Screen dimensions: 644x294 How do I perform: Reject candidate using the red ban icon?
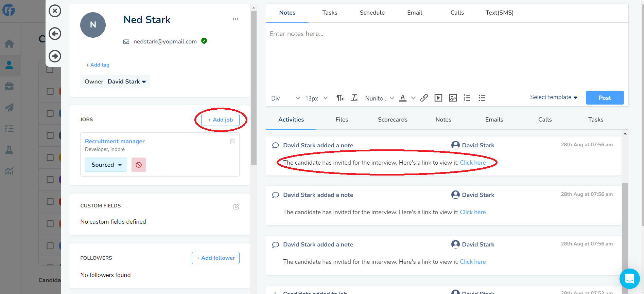[139, 165]
